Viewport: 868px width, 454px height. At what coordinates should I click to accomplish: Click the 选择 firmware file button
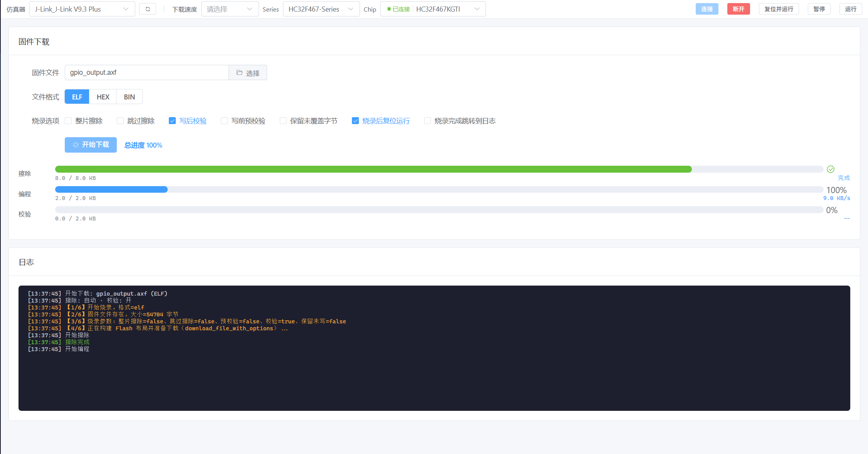[248, 72]
